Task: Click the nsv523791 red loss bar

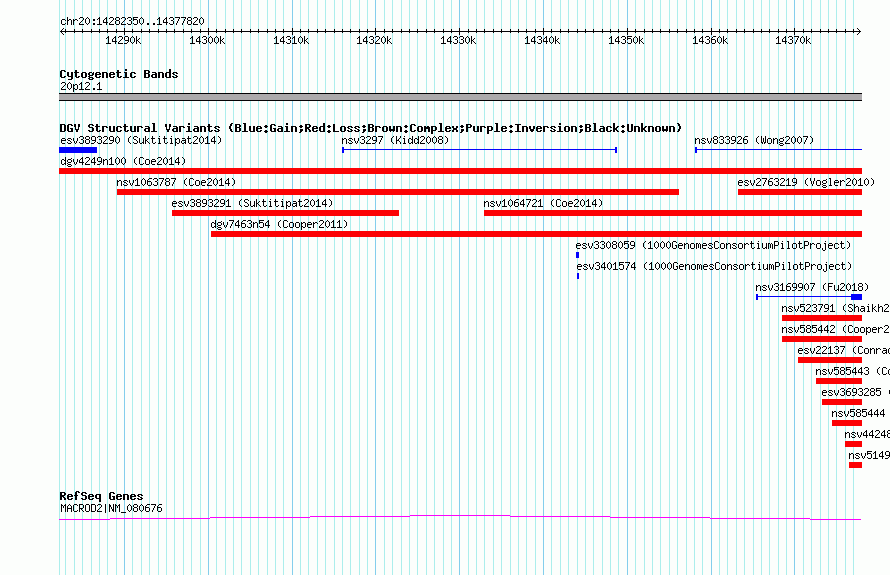Action: pos(822,318)
